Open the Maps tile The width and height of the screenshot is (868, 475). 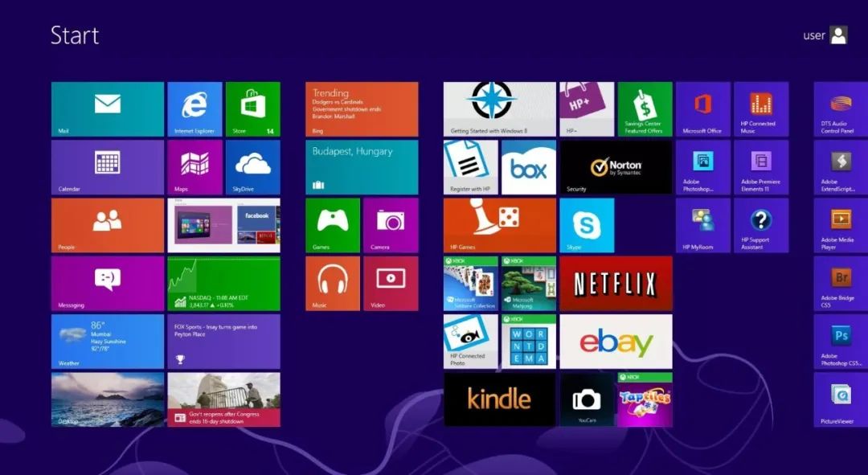click(x=194, y=167)
